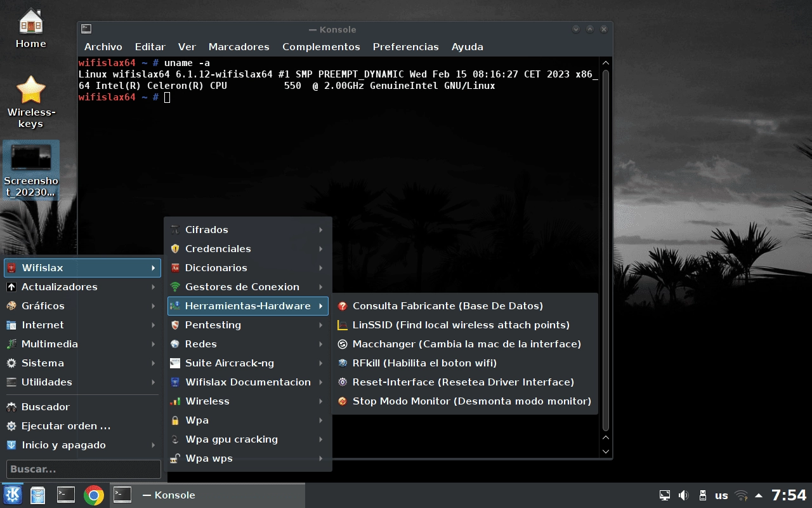The width and height of the screenshot is (812, 508).
Task: Launch terminal from the taskbar quick launcher
Action: [x=66, y=495]
